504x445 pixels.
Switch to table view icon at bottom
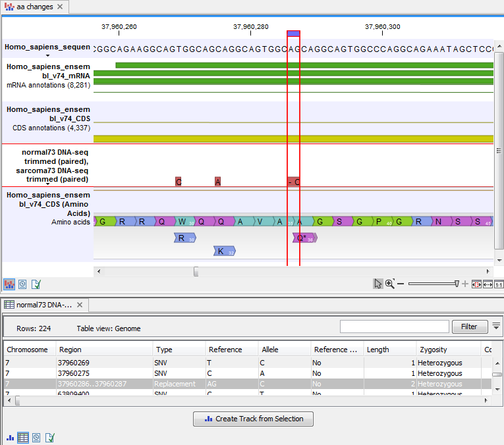(23, 437)
